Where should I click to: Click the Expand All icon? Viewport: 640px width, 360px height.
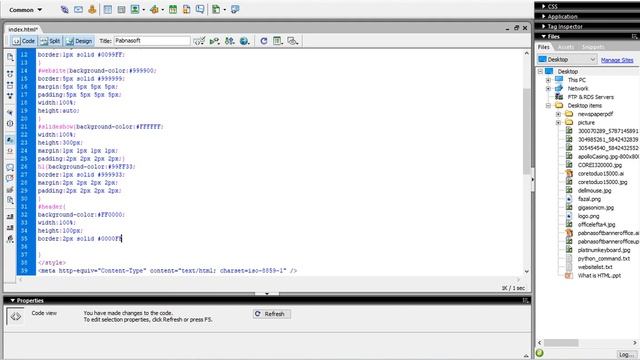pos(10,96)
